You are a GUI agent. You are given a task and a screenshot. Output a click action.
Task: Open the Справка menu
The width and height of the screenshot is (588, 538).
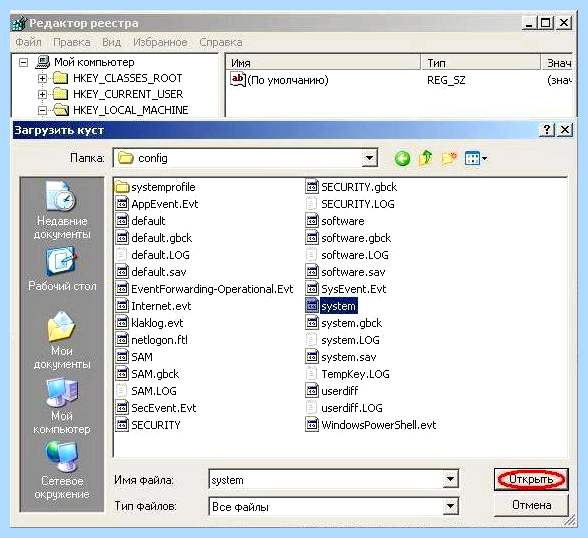tap(220, 42)
